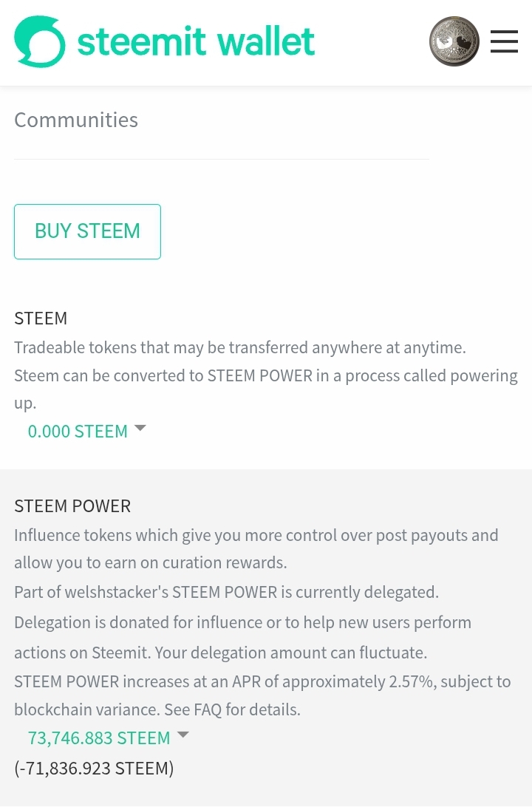532x807 pixels.
Task: Click the "Steem can be converted" sentence
Action: [x=266, y=389]
